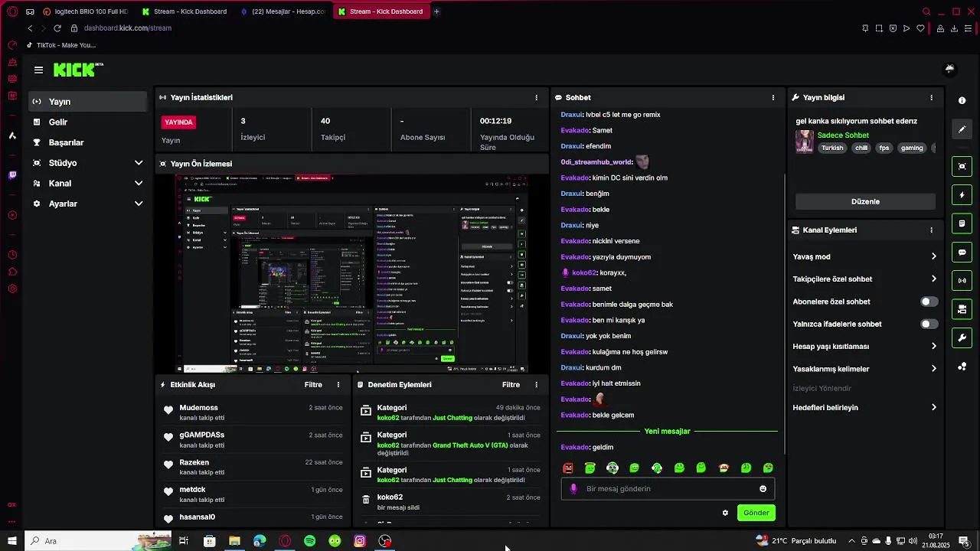The image size is (980, 551).
Task: Click the broadcast signal icon in right sidebar
Action: [962, 281]
